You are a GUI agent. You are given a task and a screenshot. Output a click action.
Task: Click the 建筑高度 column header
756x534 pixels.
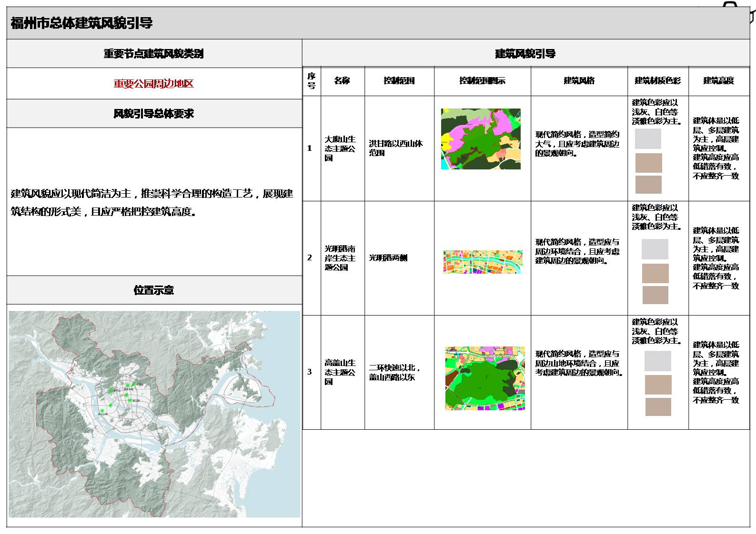(x=718, y=81)
